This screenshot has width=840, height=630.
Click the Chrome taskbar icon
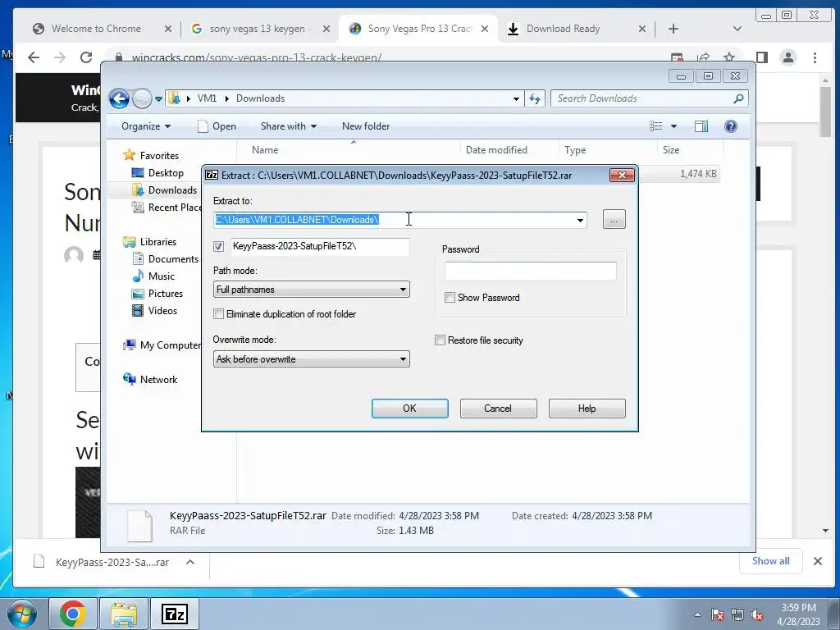73,614
